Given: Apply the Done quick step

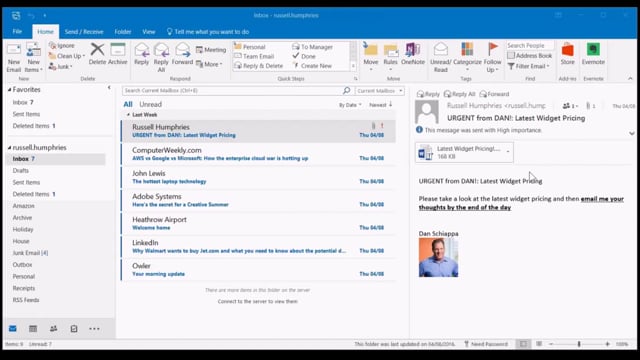Looking at the screenshot, I should coord(304,56).
